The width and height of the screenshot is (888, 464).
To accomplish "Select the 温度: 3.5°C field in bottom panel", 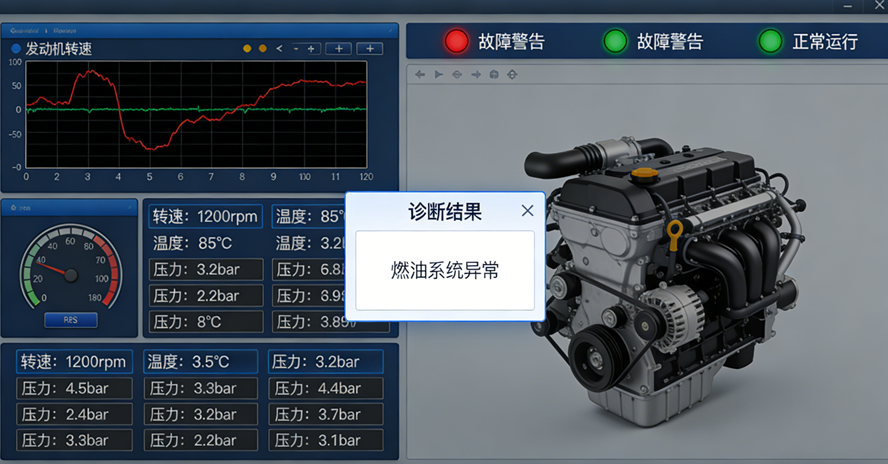I will pos(201,362).
